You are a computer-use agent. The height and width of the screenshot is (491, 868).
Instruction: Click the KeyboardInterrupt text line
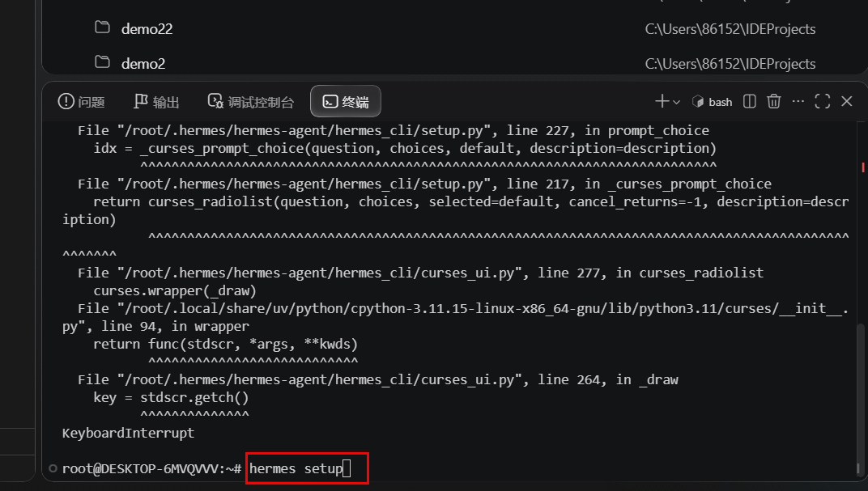click(x=129, y=433)
